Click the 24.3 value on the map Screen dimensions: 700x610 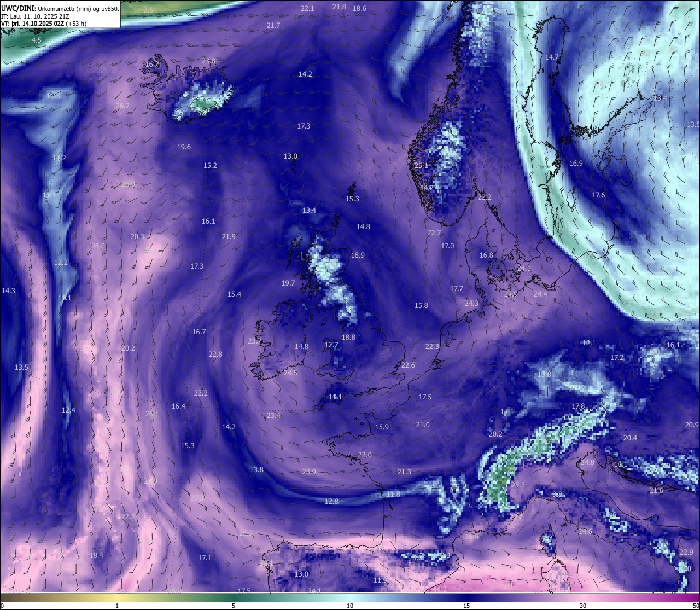click(471, 303)
